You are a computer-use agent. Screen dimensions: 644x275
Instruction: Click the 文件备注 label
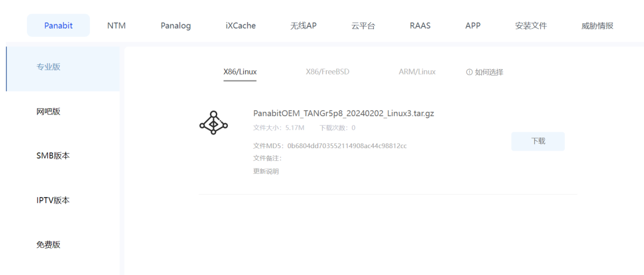[267, 158]
